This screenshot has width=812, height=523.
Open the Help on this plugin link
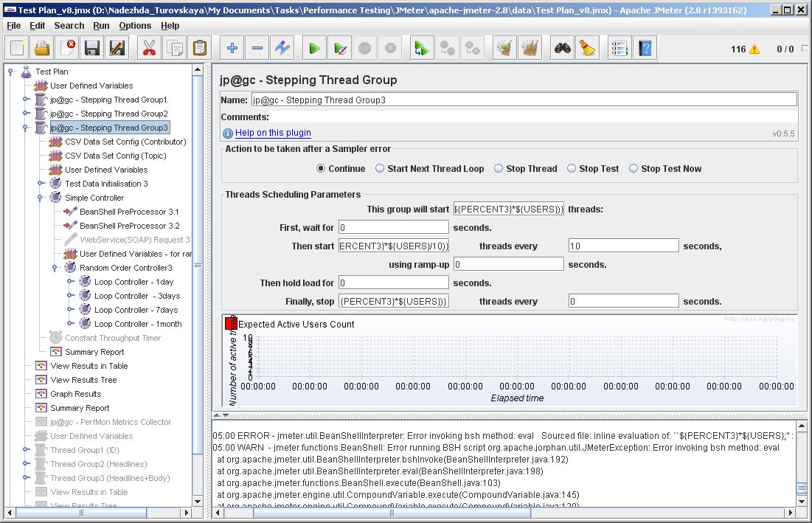pos(273,133)
